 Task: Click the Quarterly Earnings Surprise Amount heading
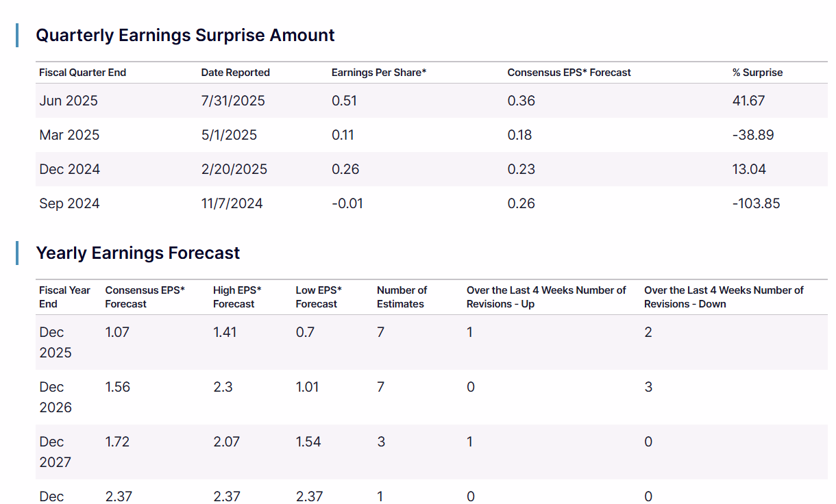pyautogui.click(x=185, y=35)
